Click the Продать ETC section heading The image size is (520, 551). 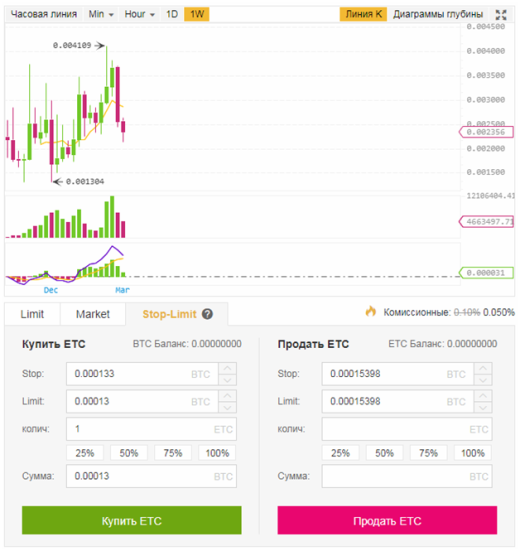(313, 344)
